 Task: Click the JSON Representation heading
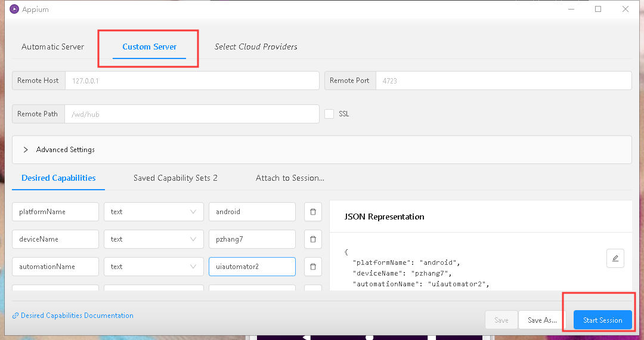pyautogui.click(x=384, y=217)
